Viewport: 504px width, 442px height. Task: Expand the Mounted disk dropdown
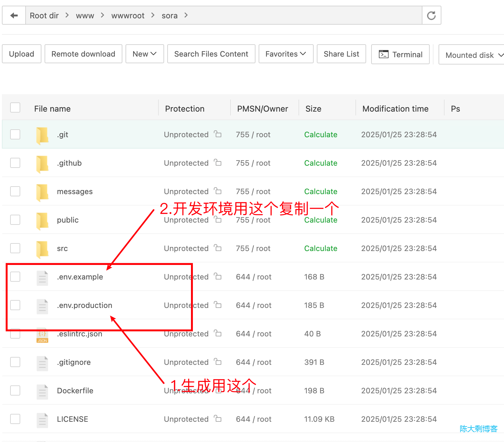(x=471, y=55)
